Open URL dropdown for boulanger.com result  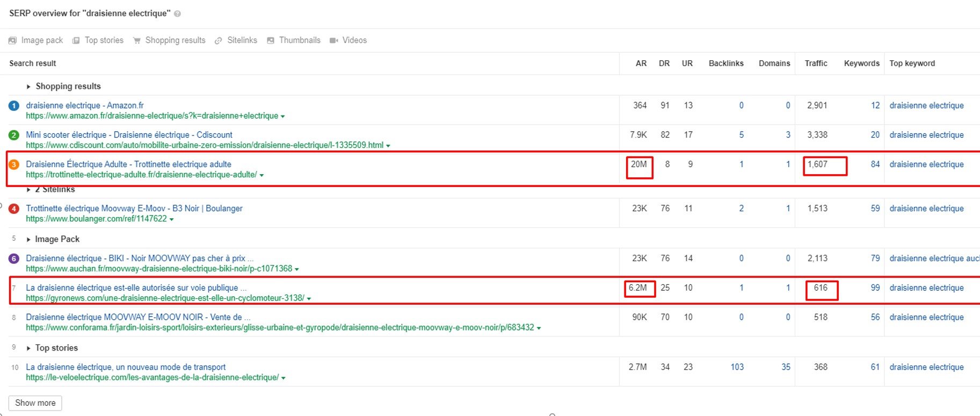[x=172, y=219]
